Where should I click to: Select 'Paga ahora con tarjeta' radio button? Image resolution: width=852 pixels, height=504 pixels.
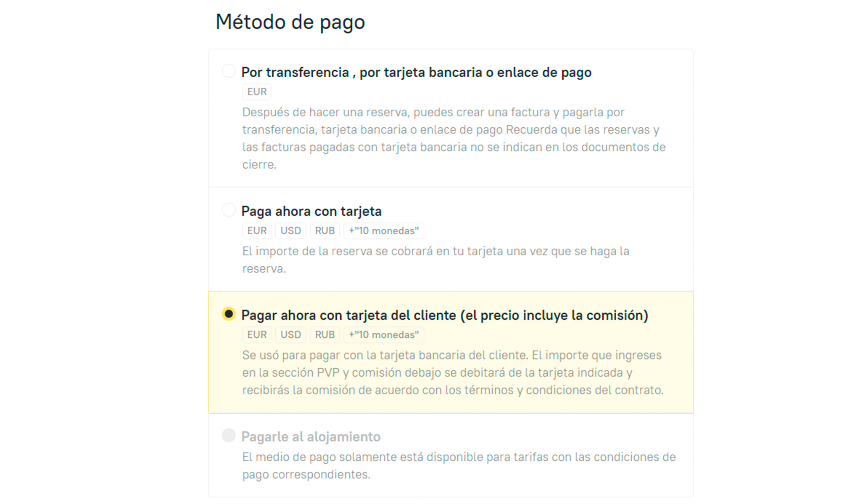pos(229,210)
